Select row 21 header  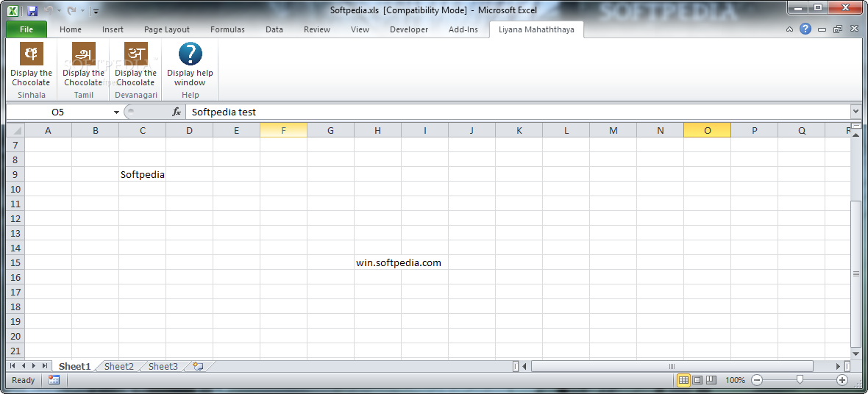[x=15, y=351]
